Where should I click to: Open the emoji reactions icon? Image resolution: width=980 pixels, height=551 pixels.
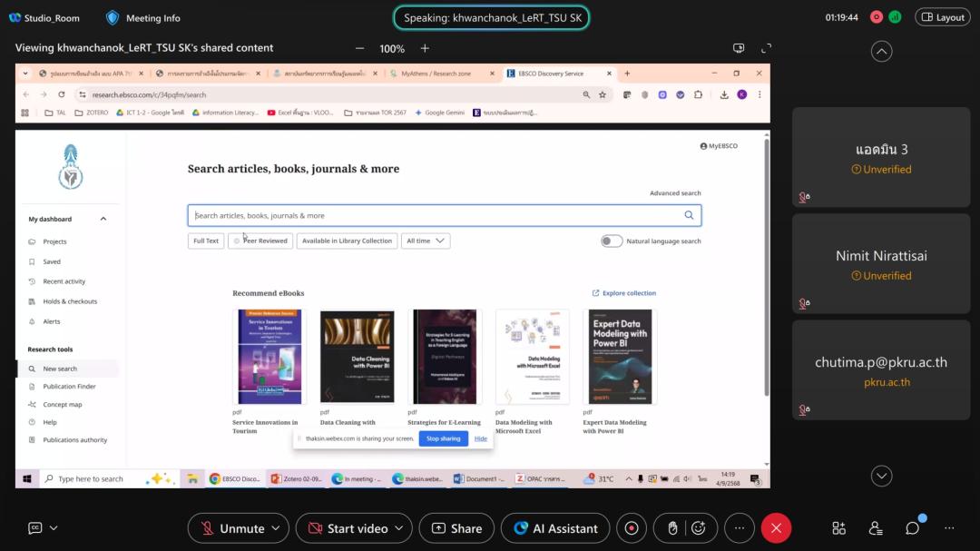(699, 528)
